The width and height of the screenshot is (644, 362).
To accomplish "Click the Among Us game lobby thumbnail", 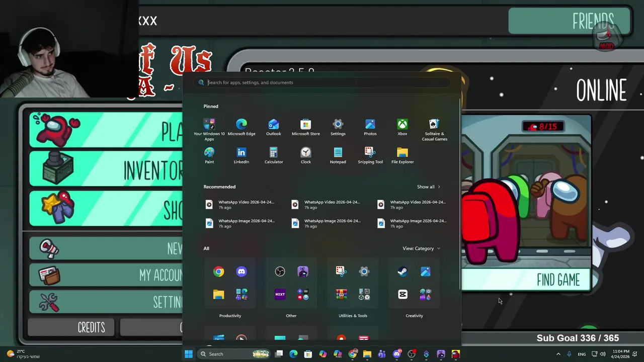I will coord(526,192).
